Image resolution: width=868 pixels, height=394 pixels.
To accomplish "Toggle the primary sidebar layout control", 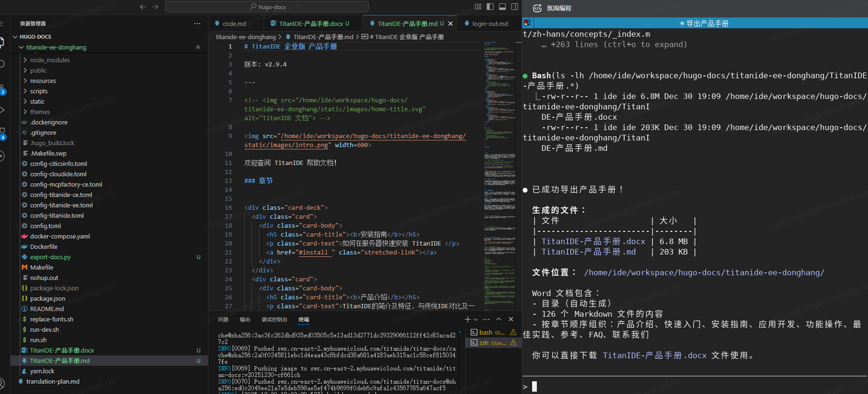I will pos(490,6).
